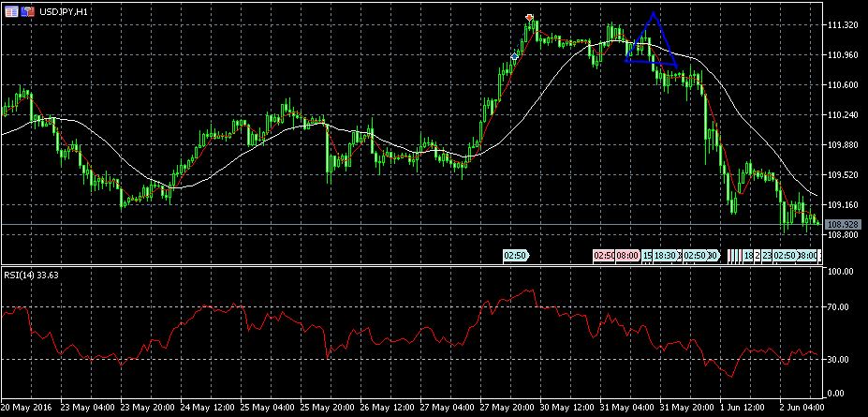Viewport: 868px width, 417px height.
Task: Click the RSI 30.00 level label
Action: coord(841,359)
